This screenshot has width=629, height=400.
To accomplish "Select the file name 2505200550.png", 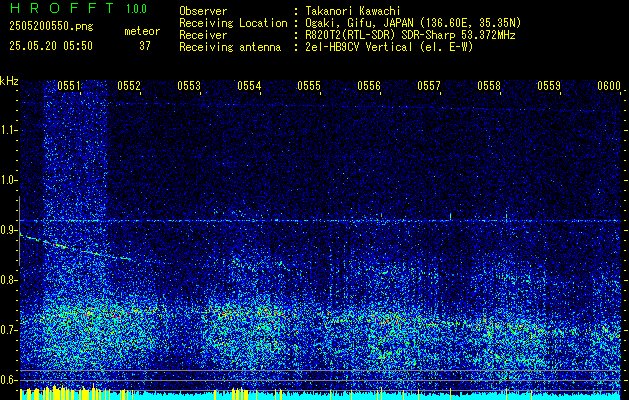I will [x=51, y=27].
